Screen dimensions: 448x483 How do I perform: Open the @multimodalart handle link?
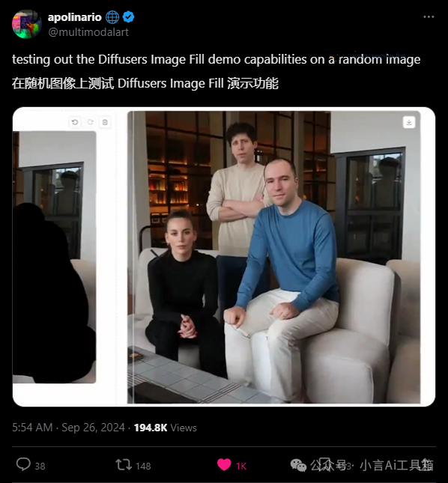click(88, 32)
